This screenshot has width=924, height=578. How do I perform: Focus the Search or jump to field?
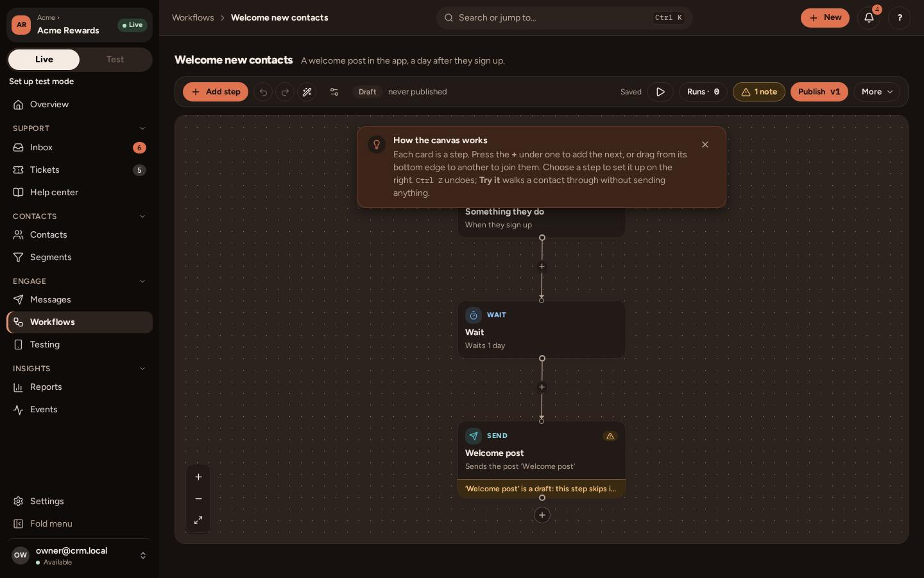(565, 18)
